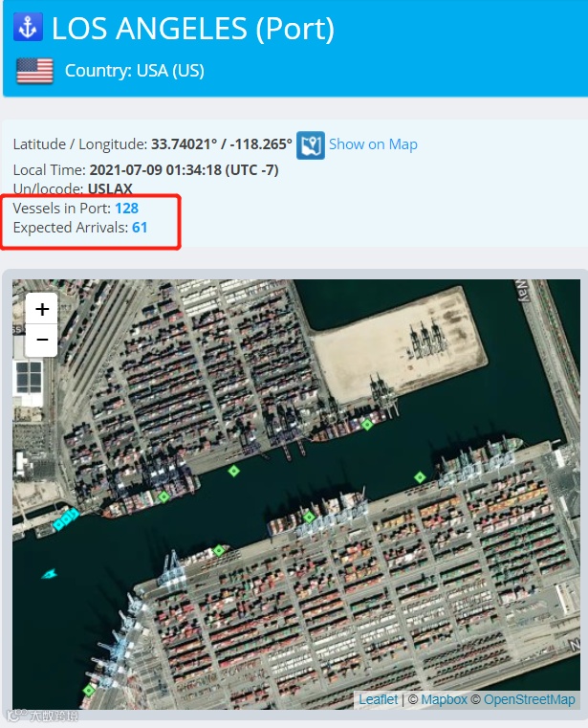The image size is (588, 728).
Task: Click the LOS ANGELES (Port) title
Action: 192,29
